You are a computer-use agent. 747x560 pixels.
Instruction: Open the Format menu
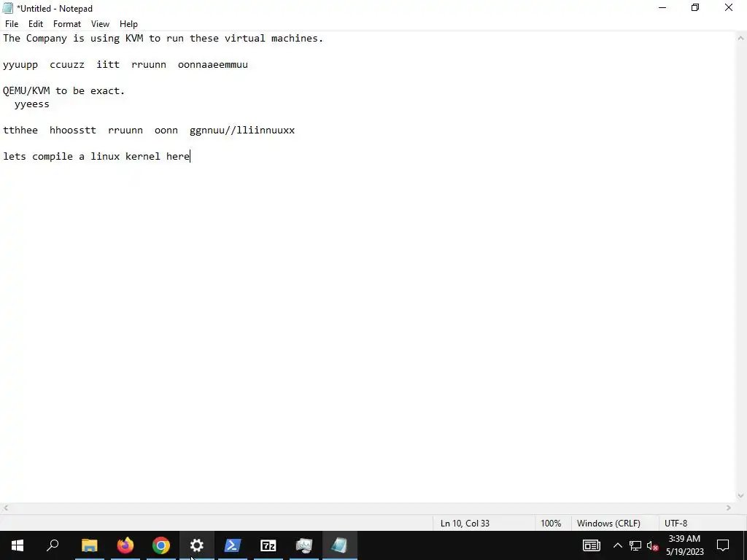[x=66, y=24]
